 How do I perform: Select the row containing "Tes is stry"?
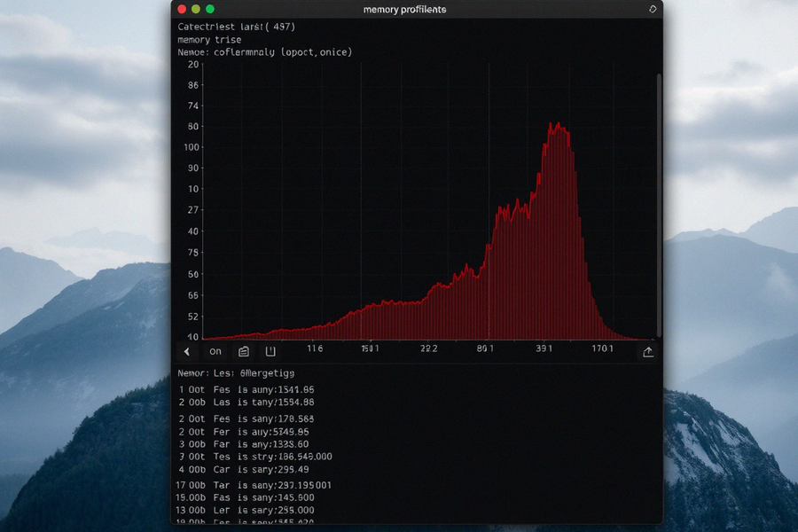point(255,457)
